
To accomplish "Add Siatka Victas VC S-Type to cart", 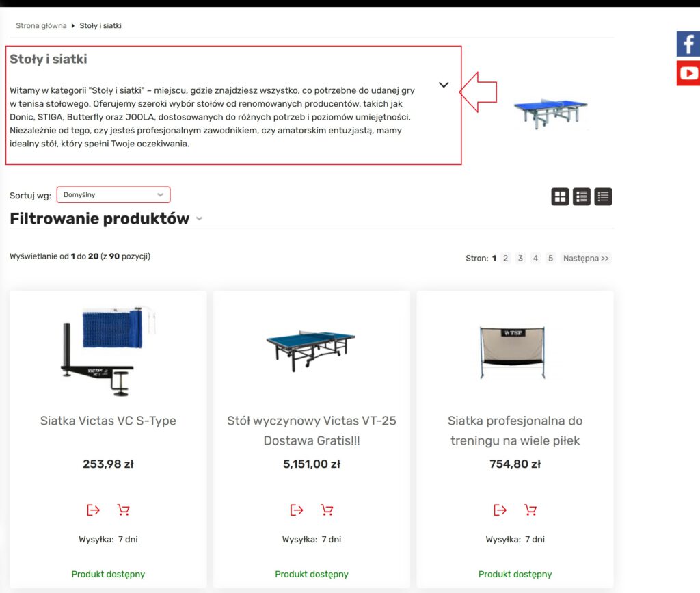I will 123,510.
